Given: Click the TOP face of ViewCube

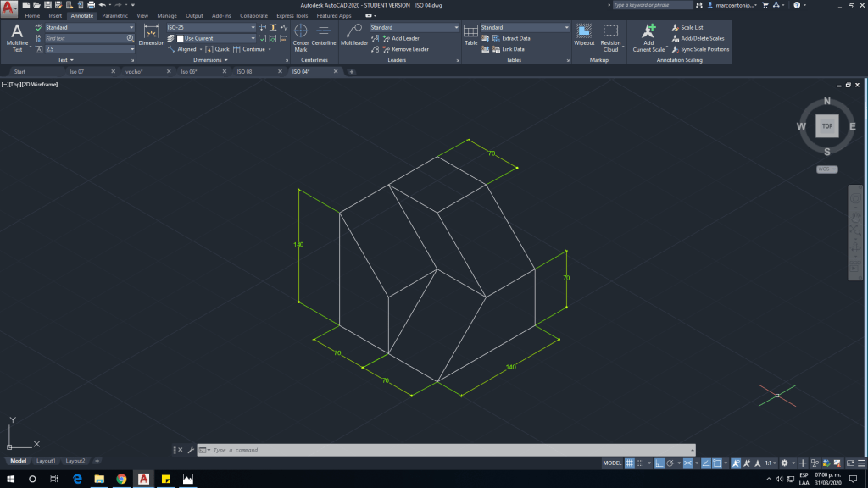Looking at the screenshot, I should tap(826, 126).
